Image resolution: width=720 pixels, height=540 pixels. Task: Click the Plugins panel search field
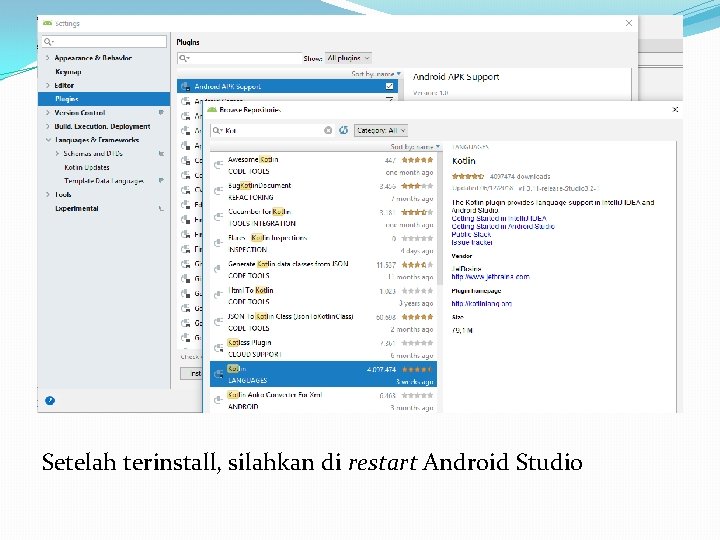[239, 58]
